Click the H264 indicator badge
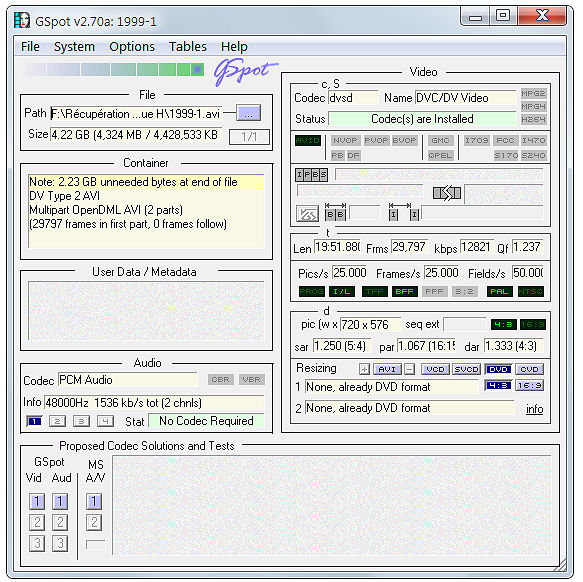This screenshot has width=583, height=582. [533, 119]
